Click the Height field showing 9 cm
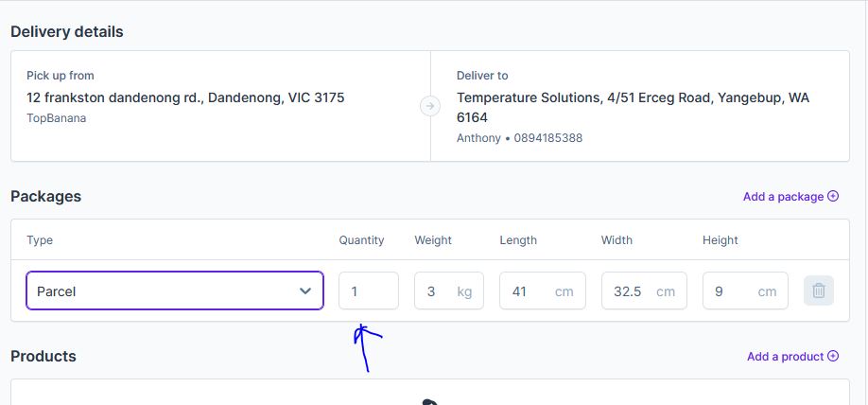Screen dimensions: 868x405 pos(745,291)
